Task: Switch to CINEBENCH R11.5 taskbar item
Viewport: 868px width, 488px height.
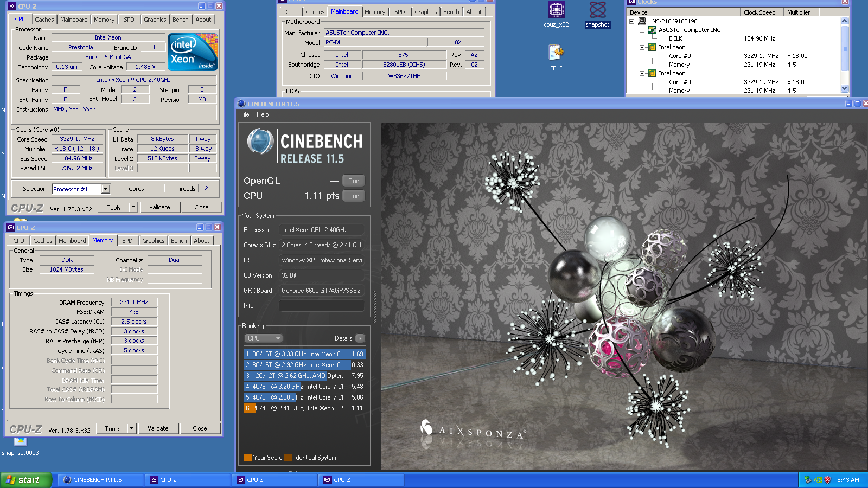Action: click(100, 480)
